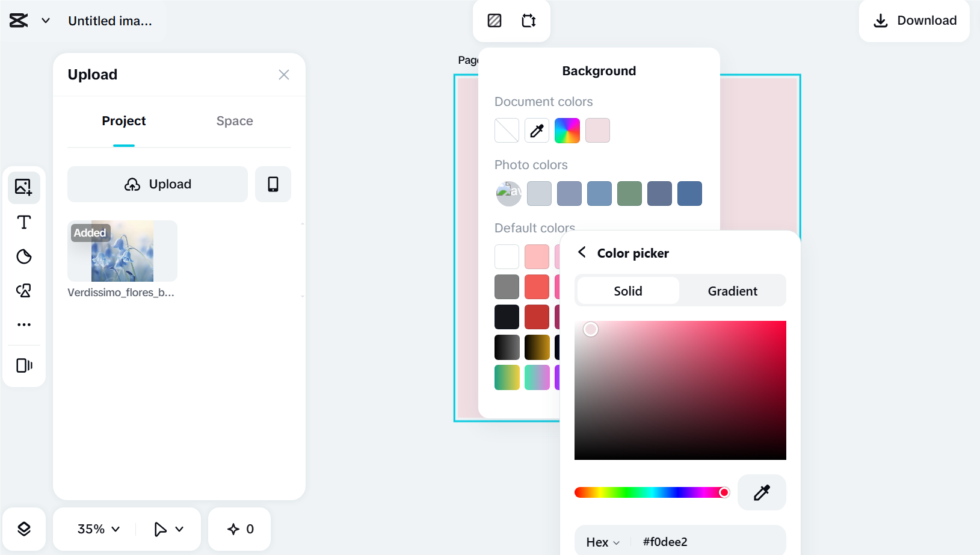Screen dimensions: 980x555
Task: Switch to the Project tab
Action: tap(124, 121)
